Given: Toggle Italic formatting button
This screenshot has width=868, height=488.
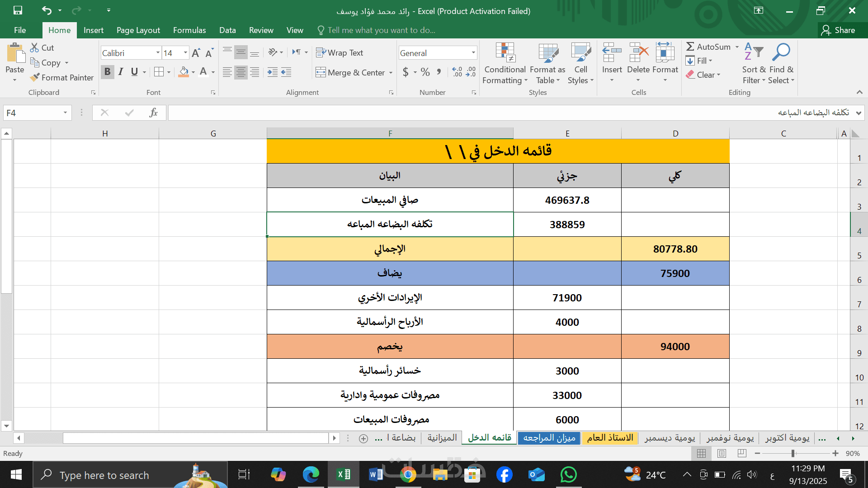Looking at the screenshot, I should click(121, 72).
